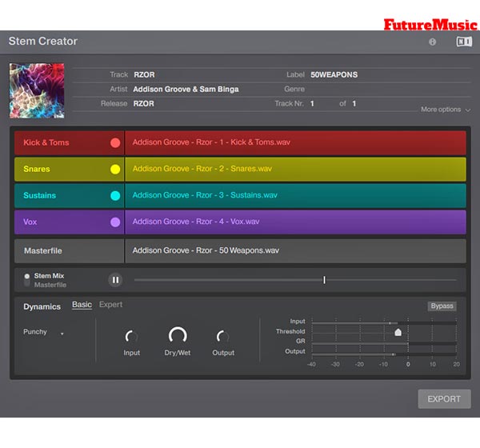Click the playback position slider handle
480x448 pixels.
pyautogui.click(x=324, y=280)
